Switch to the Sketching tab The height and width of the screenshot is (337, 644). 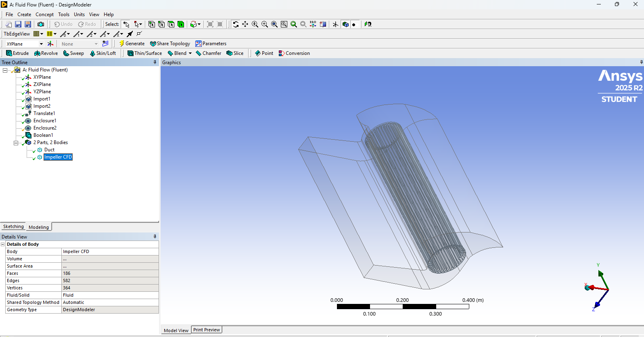[x=13, y=227]
